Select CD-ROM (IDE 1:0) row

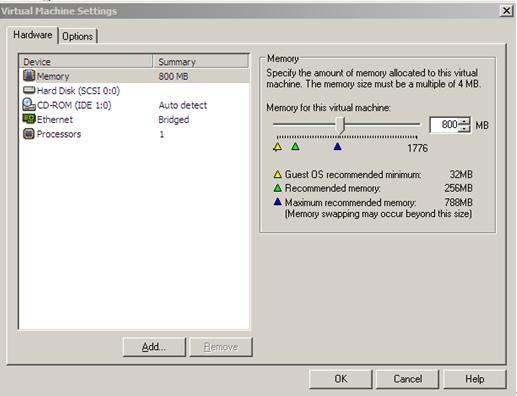[x=134, y=105]
